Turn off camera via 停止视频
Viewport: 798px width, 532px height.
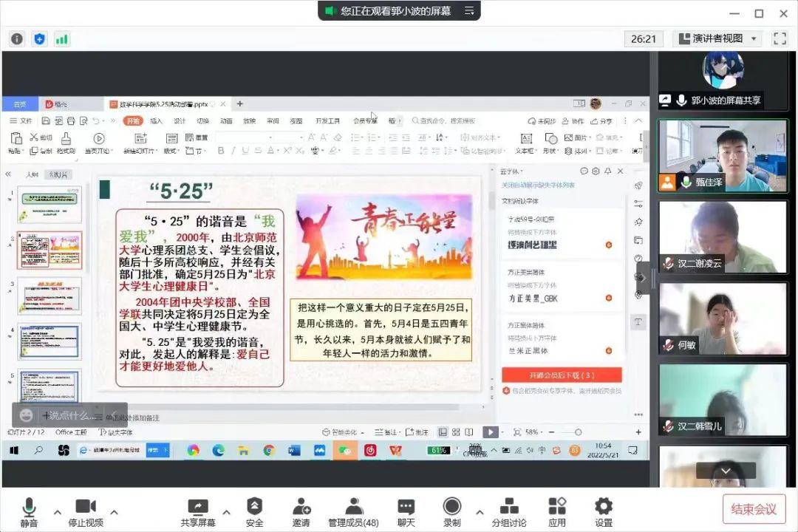[86, 508]
